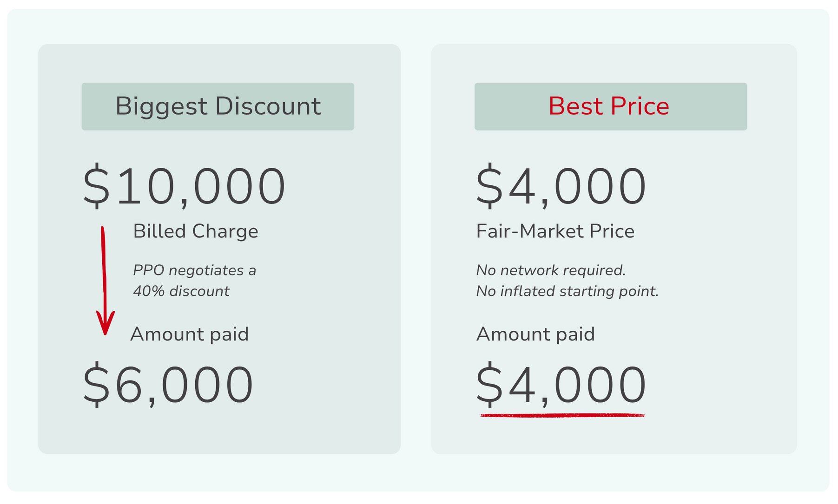Click Amount paid label in Best Price card
Viewport: 838px width, 504px height.
535,334
